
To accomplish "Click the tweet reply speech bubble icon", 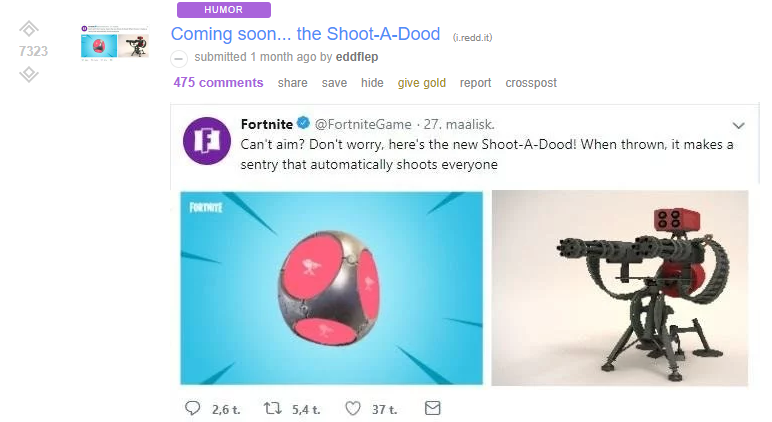I will [193, 408].
